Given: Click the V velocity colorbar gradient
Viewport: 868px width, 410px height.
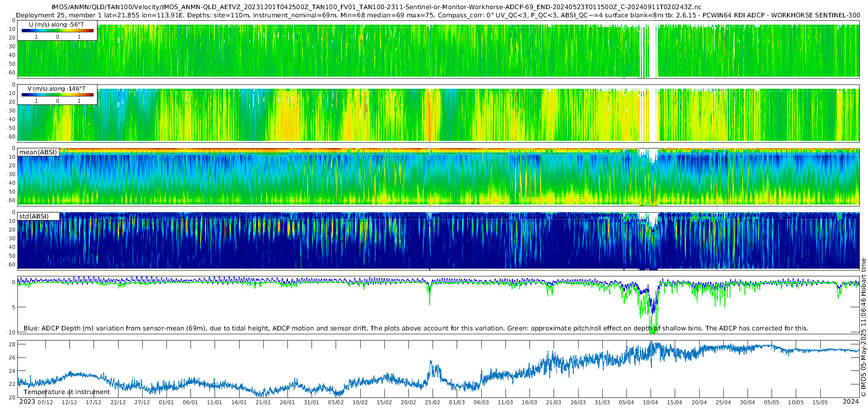Looking at the screenshot, I should point(57,95).
